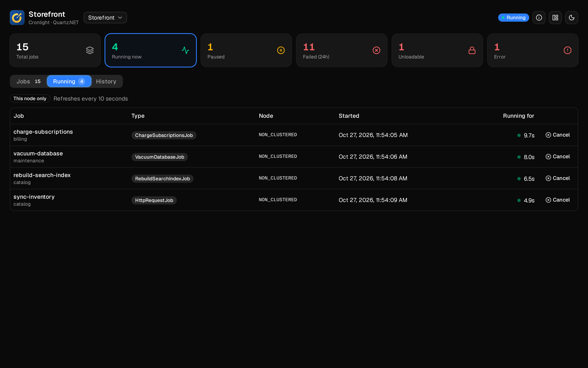The image size is (588, 368).
Task: Switch to the Jobs tab
Action: (x=29, y=81)
